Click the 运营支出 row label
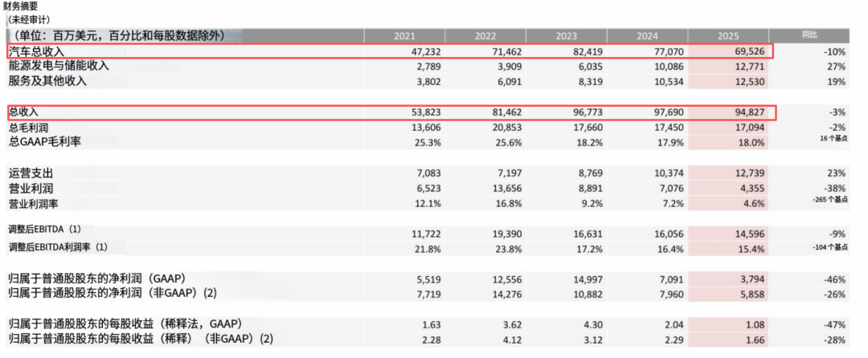868x358 pixels. pos(31,173)
